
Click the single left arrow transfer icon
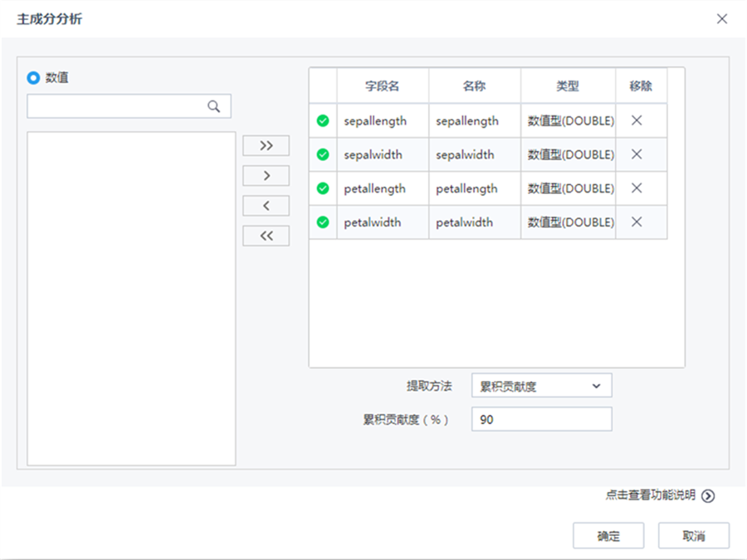[266, 205]
